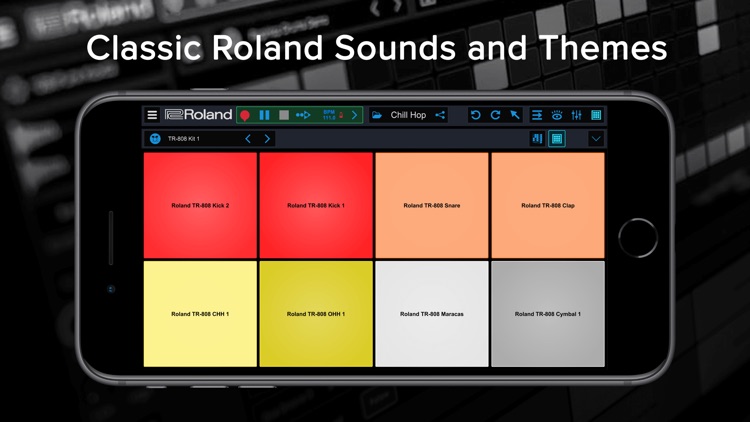Select the Chill Hop song title
The height and width of the screenshot is (422, 750).
408,115
